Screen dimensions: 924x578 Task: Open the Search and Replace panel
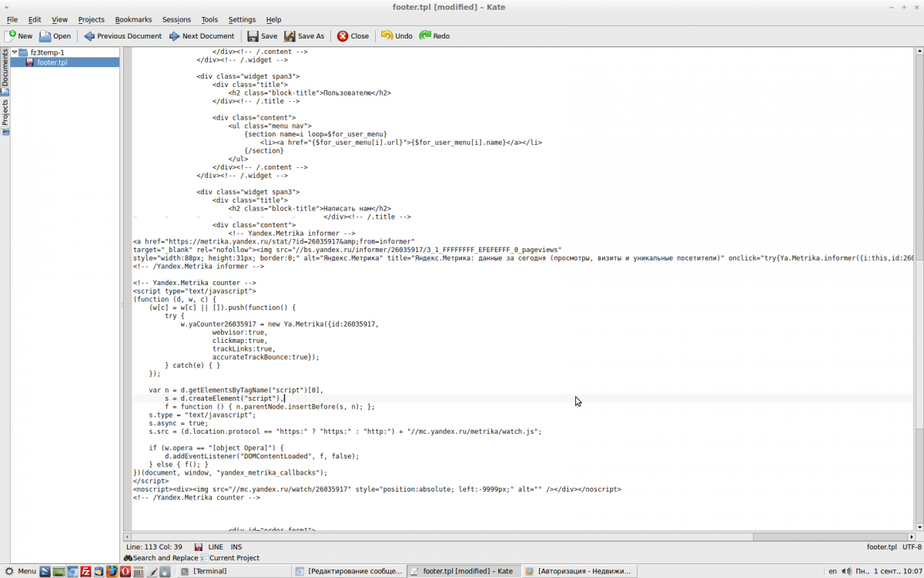pos(161,558)
